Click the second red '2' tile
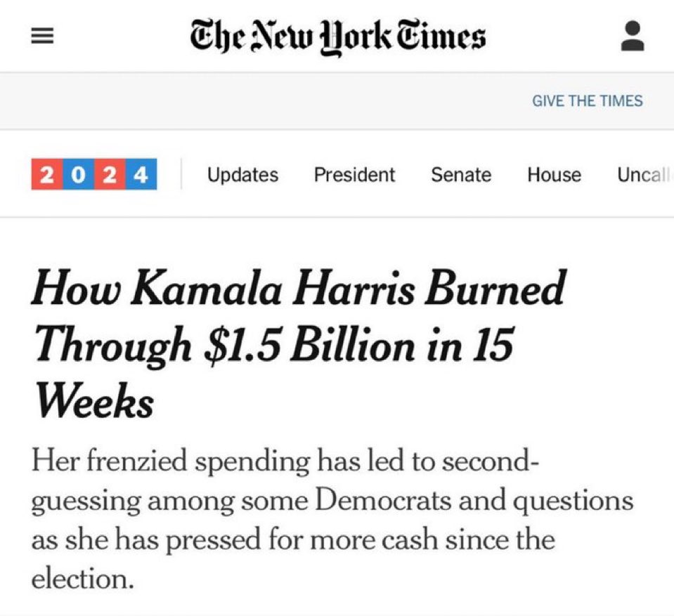This screenshot has width=674, height=616. click(x=110, y=174)
